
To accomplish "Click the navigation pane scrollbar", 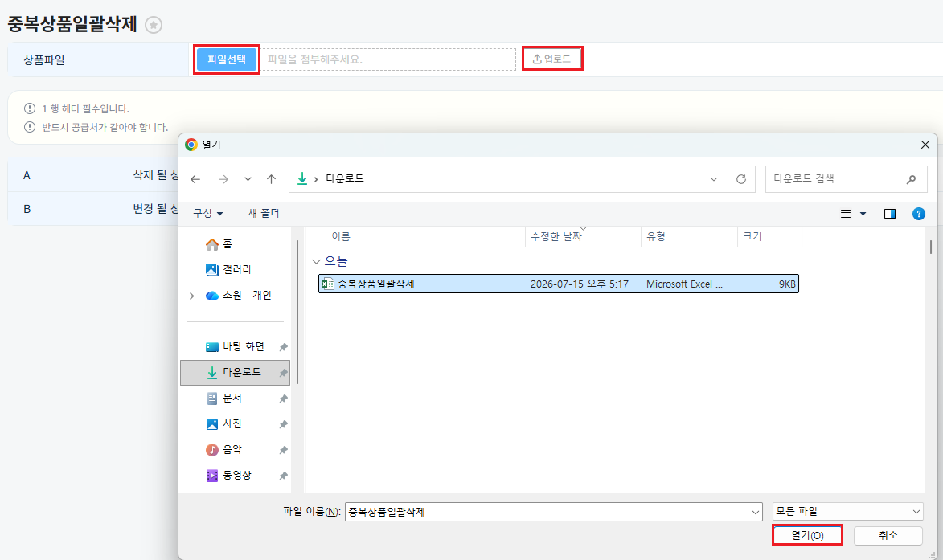I will tap(297, 313).
